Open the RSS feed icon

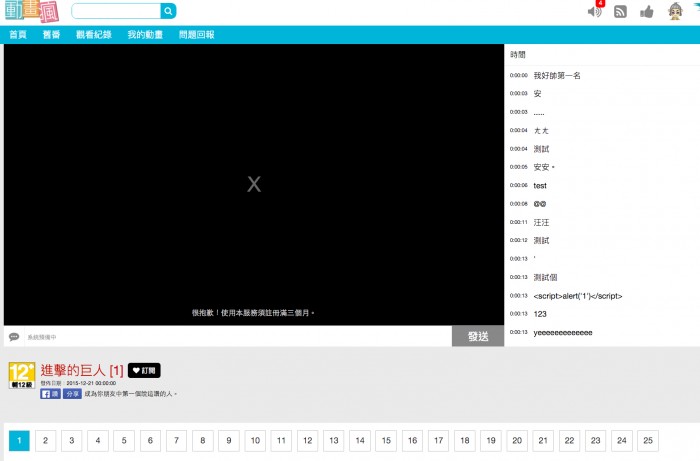(620, 12)
